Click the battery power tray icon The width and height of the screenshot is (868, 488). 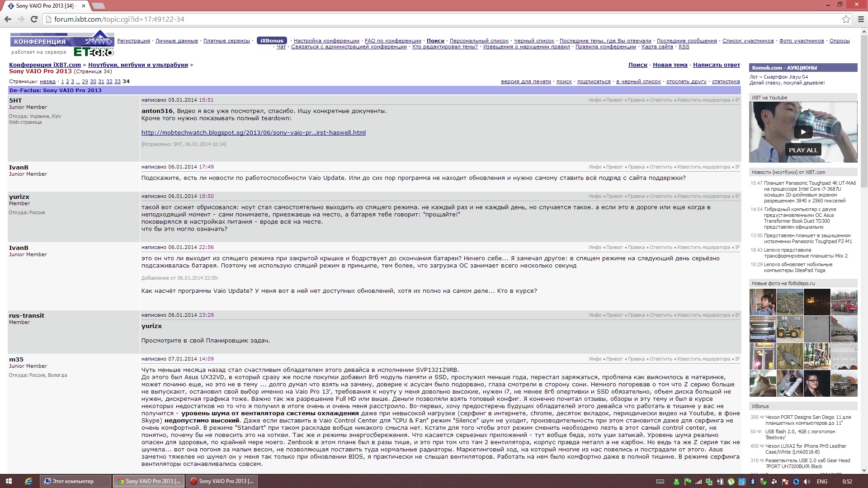point(720,482)
